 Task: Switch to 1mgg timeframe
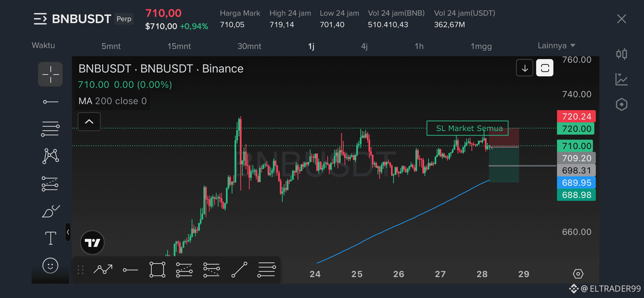481,46
